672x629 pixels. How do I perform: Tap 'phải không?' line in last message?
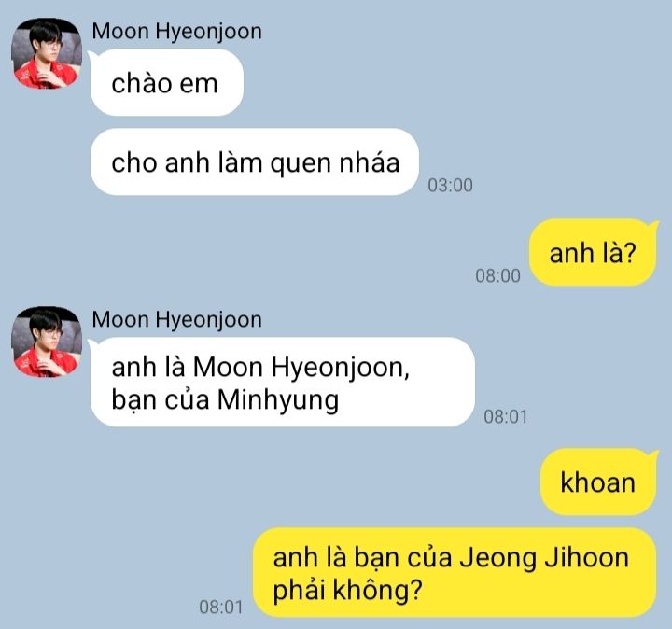pyautogui.click(x=347, y=591)
